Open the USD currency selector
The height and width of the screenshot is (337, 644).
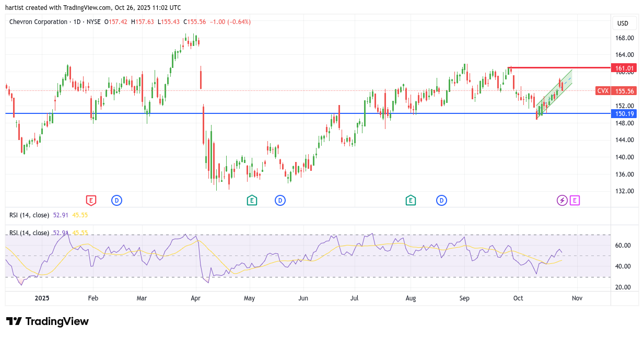623,23
